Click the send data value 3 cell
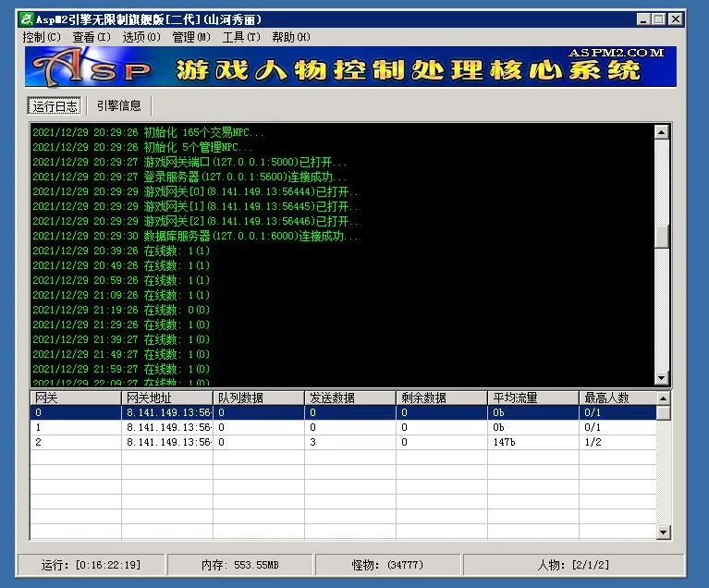This screenshot has width=709, height=588. (350, 442)
